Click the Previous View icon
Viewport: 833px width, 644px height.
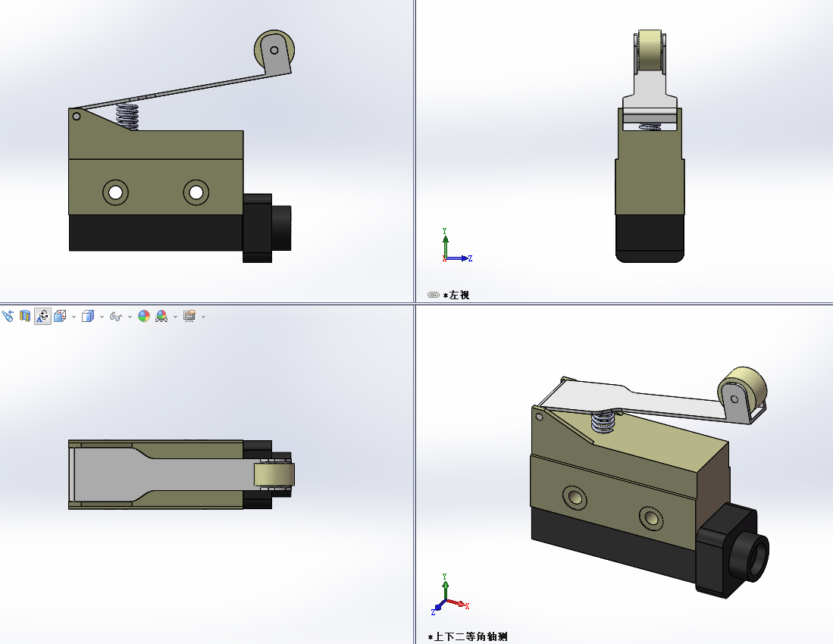[x=8, y=317]
